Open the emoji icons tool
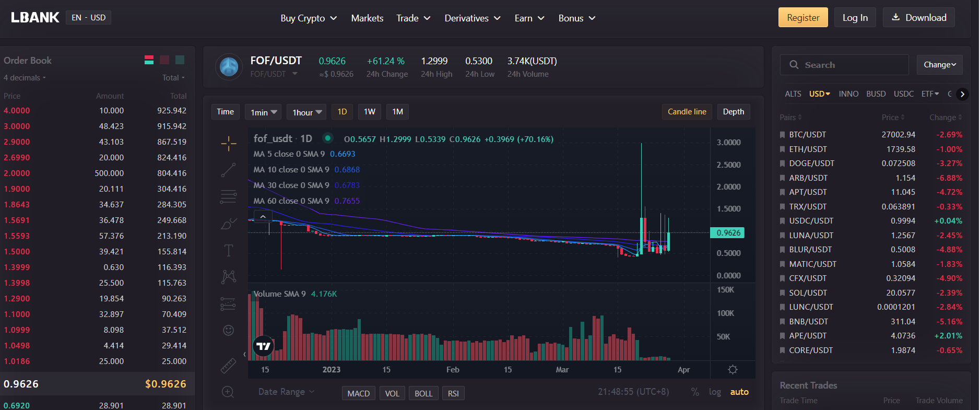Screen dimensions: 980x410 [x=228, y=330]
